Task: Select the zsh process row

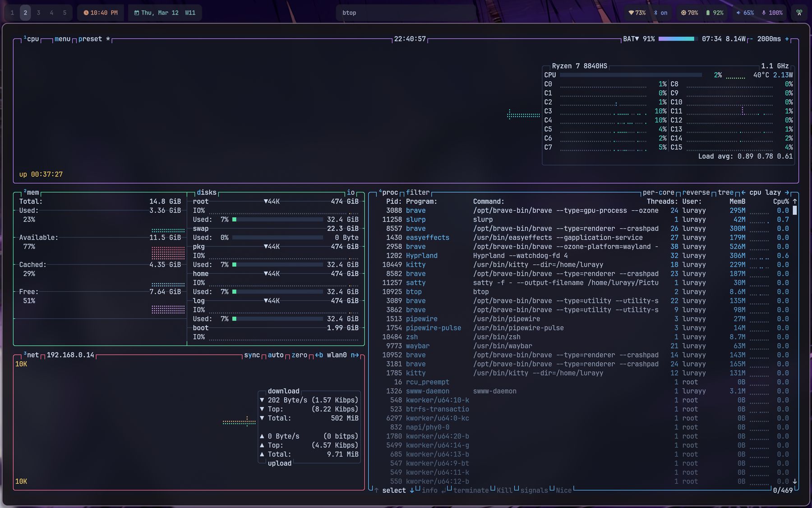Action: 585,337
